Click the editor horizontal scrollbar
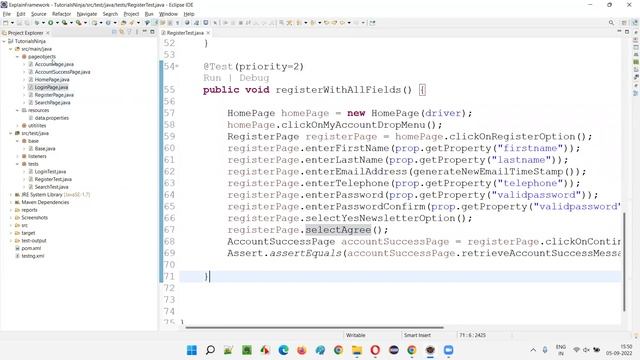Viewport: 640px width, 360px height. coord(314,327)
